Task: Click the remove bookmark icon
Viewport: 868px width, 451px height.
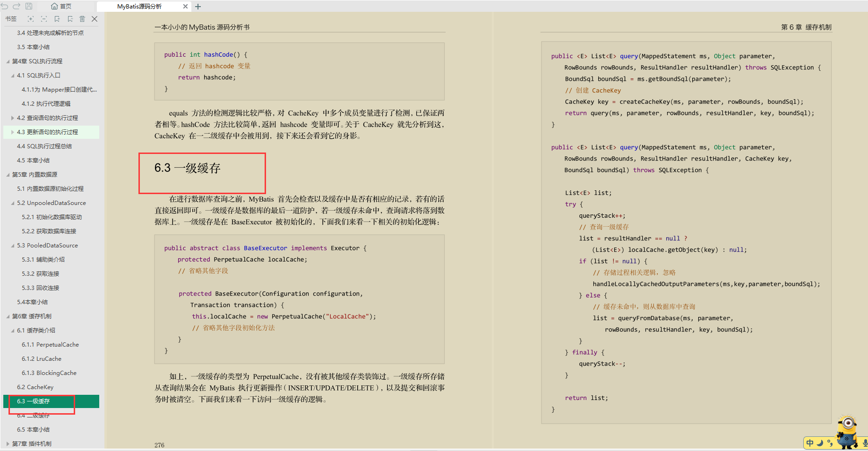Action: point(70,19)
